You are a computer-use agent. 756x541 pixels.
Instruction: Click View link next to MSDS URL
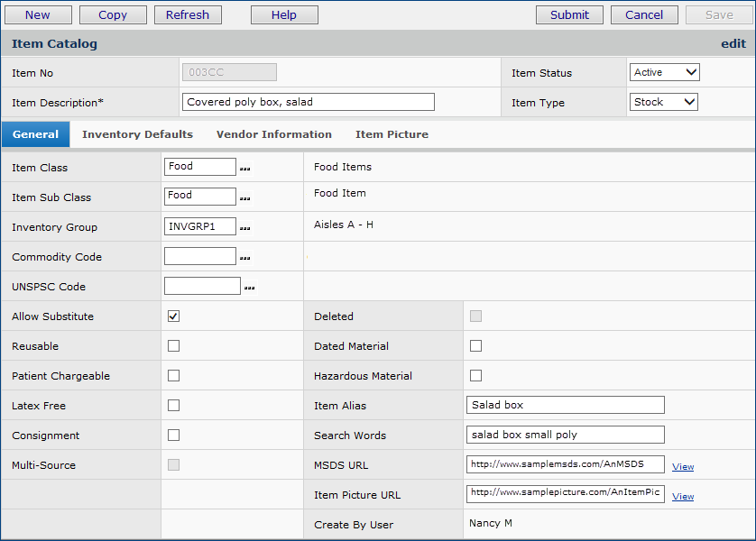coord(683,466)
